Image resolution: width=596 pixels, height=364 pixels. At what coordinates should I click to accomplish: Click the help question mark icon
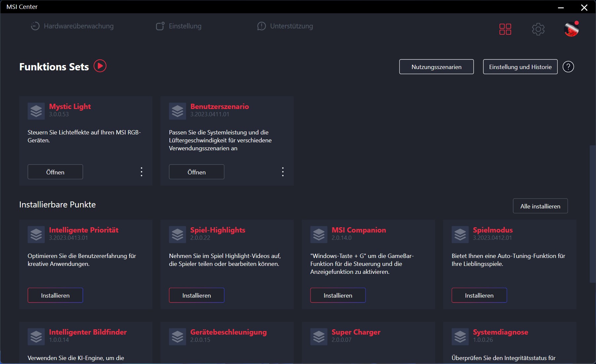(x=568, y=67)
